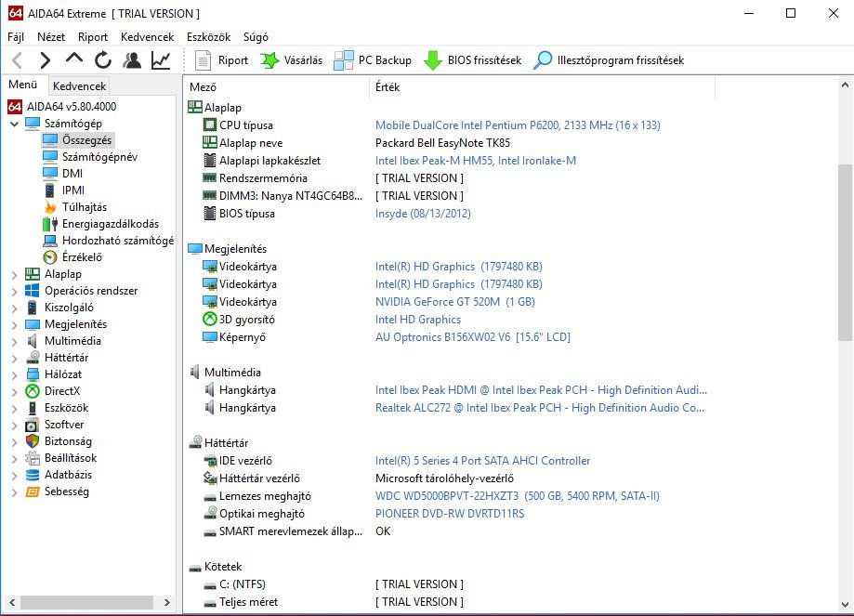This screenshot has width=854, height=616.
Task: Click the vertical scrollbar up arrow
Action: point(845,85)
